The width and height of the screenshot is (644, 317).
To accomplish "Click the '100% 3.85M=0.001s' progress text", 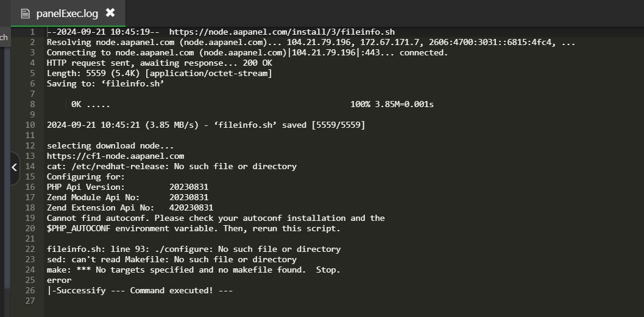I will [392, 104].
